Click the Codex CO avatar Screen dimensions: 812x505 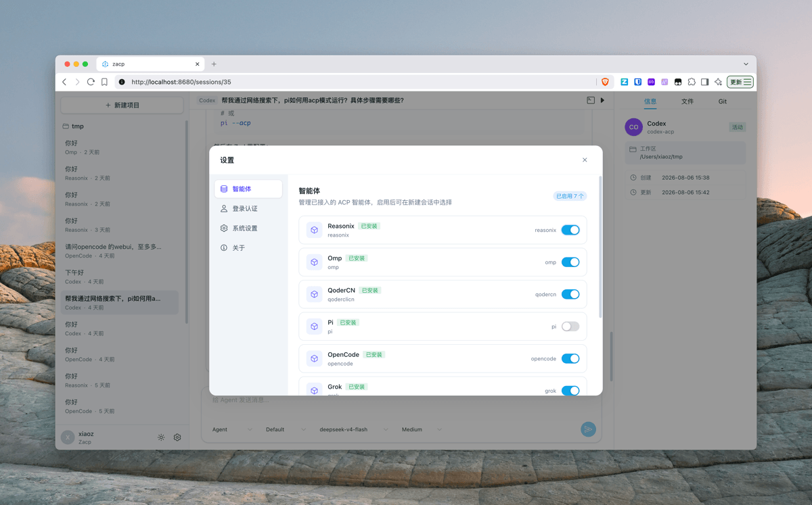click(x=633, y=127)
